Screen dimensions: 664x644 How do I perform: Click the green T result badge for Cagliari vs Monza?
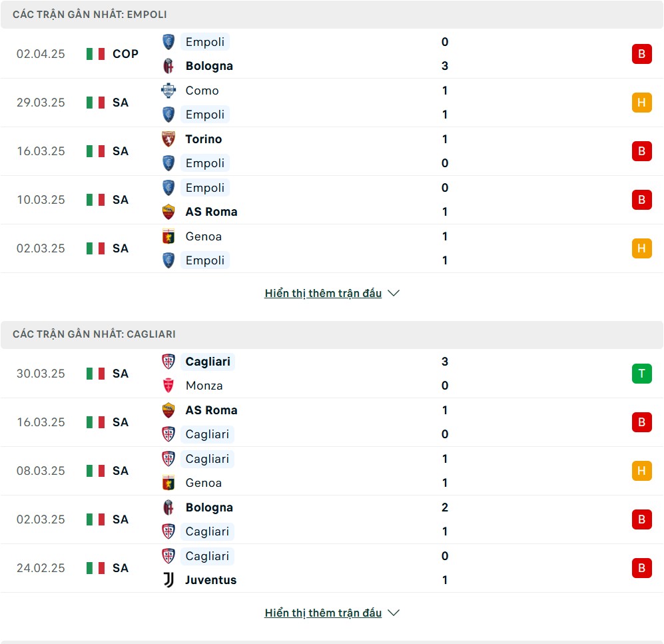641,374
